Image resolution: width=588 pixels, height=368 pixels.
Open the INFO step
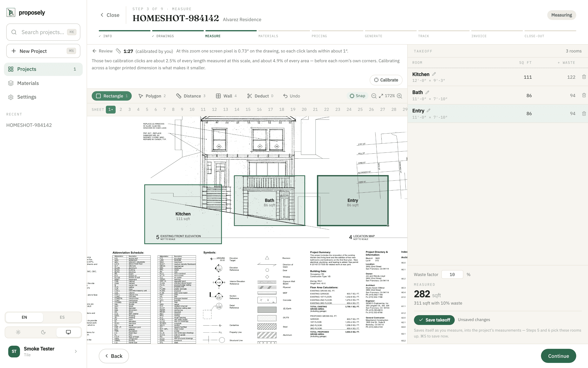tap(124, 34)
